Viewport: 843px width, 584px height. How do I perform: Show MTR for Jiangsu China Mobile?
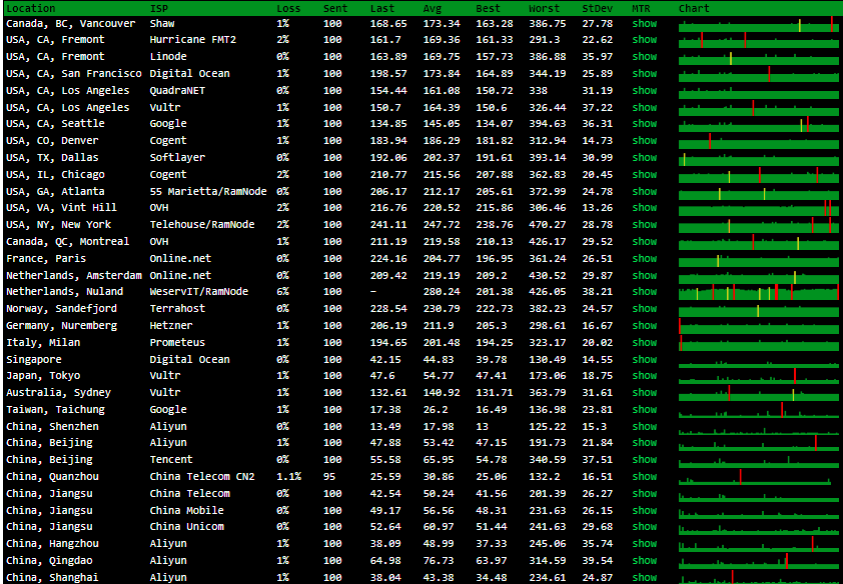(644, 511)
